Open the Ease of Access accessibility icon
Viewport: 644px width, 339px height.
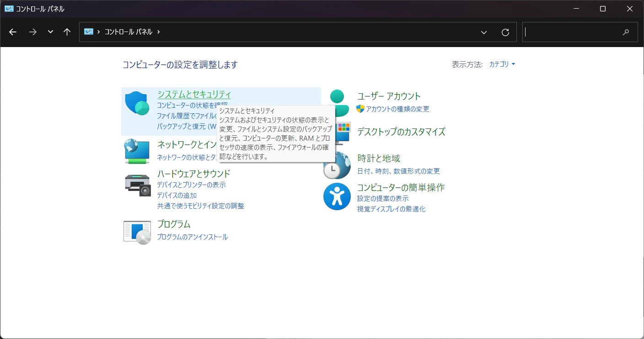[337, 196]
